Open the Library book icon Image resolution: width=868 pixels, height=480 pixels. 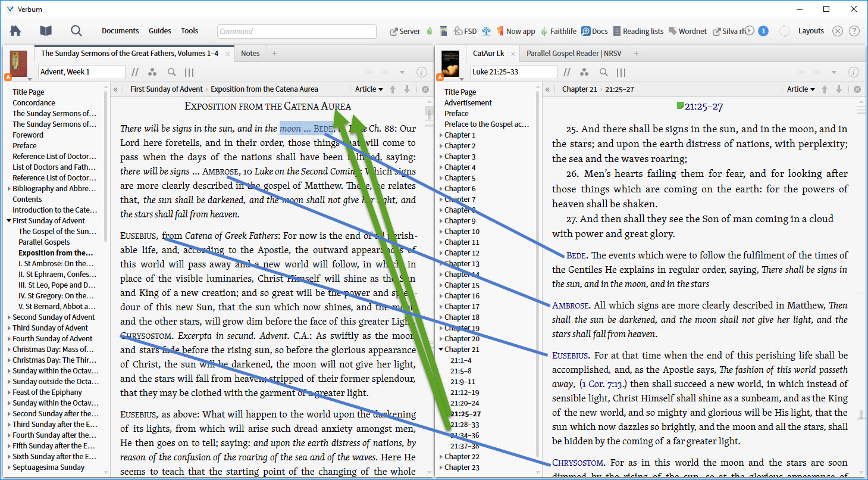[46, 31]
